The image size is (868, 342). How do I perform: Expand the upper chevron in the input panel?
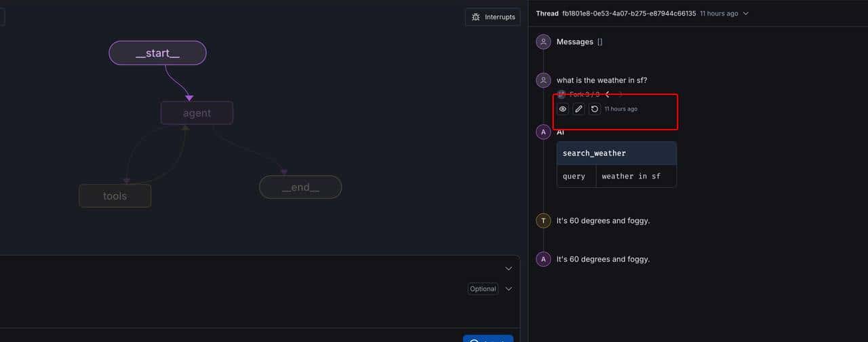(x=509, y=269)
